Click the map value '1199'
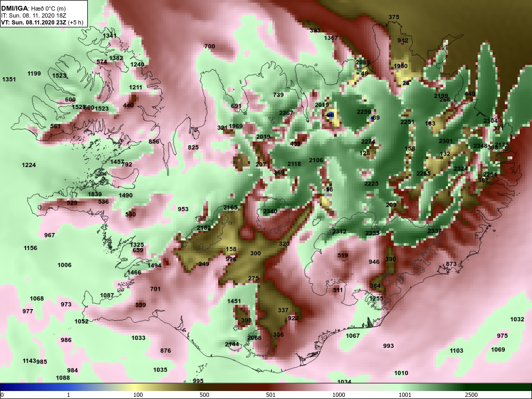The image size is (532, 399). [x=34, y=73]
